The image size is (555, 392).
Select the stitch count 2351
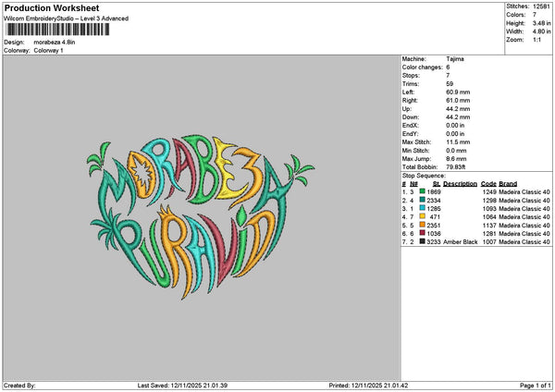click(434, 225)
